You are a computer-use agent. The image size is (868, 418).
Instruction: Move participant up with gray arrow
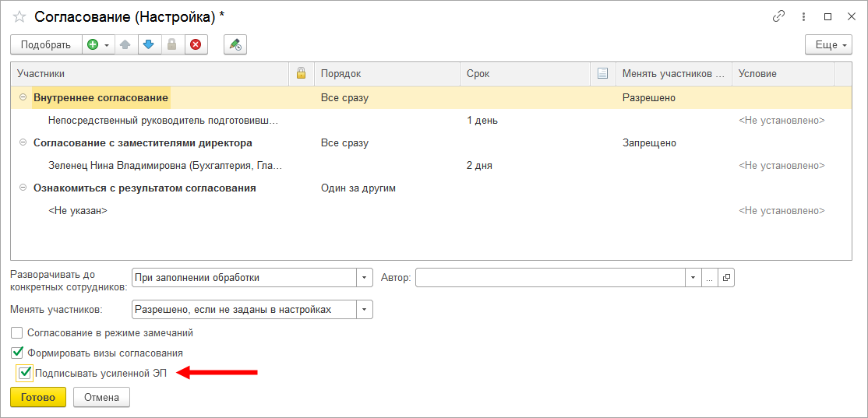pyautogui.click(x=125, y=45)
